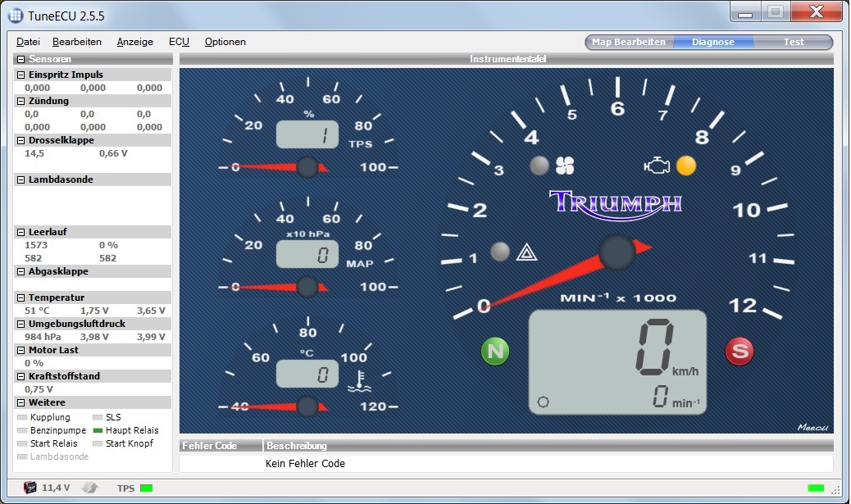The width and height of the screenshot is (851, 504).
Task: Click the Beschreibung column header
Action: click(x=548, y=446)
